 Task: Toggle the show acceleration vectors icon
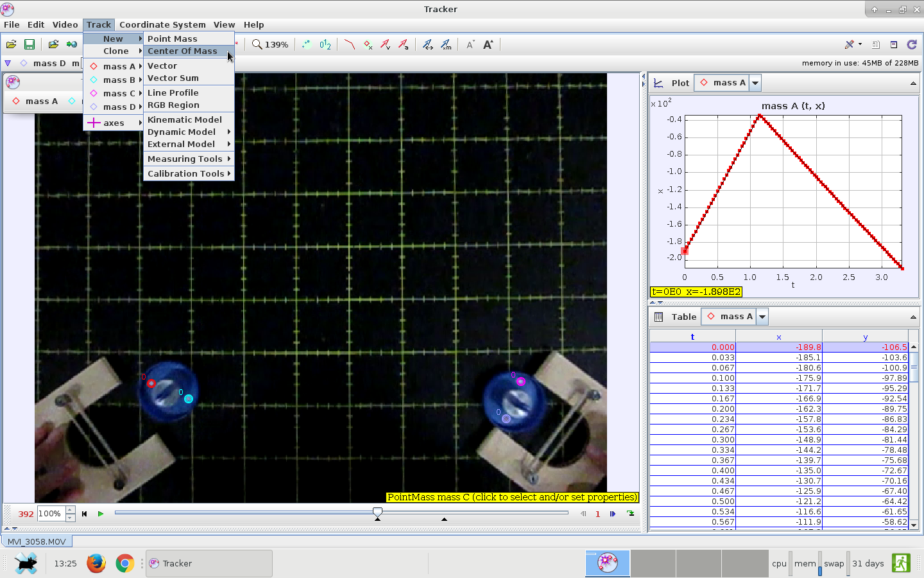pyautogui.click(x=403, y=44)
